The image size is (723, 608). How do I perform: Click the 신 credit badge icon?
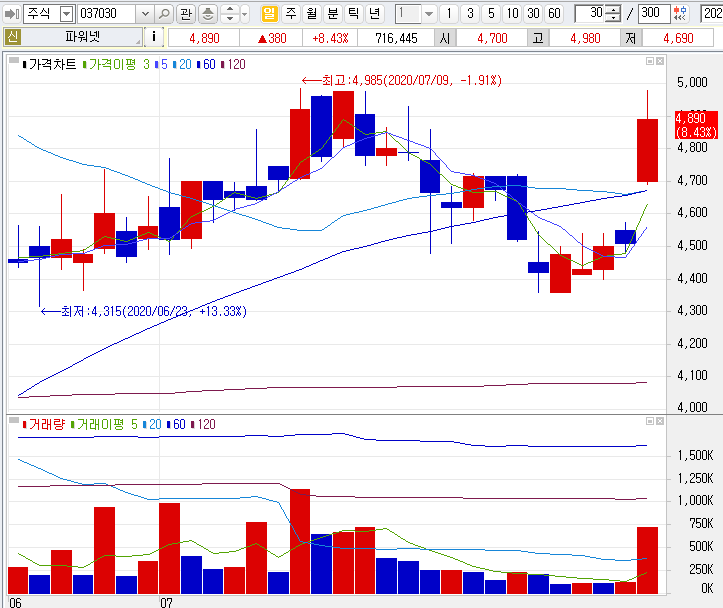coord(13,37)
